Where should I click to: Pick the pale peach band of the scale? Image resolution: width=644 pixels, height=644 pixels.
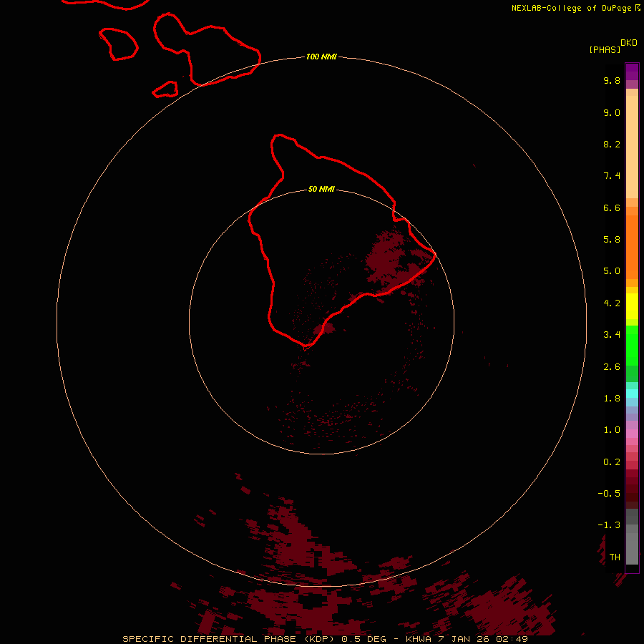632,147
